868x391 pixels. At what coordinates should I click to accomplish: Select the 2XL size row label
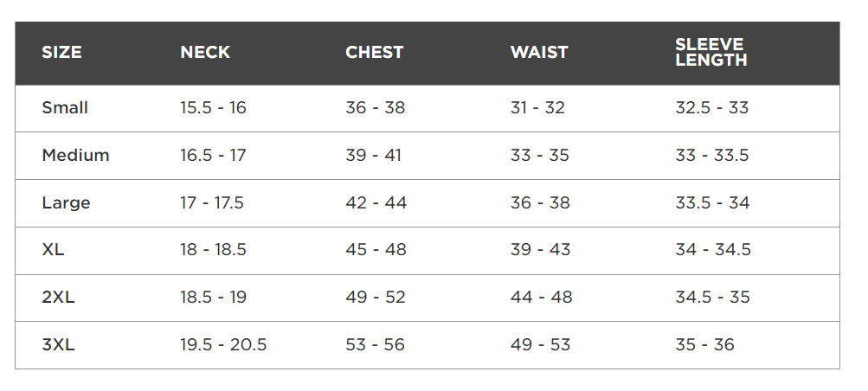(58, 298)
